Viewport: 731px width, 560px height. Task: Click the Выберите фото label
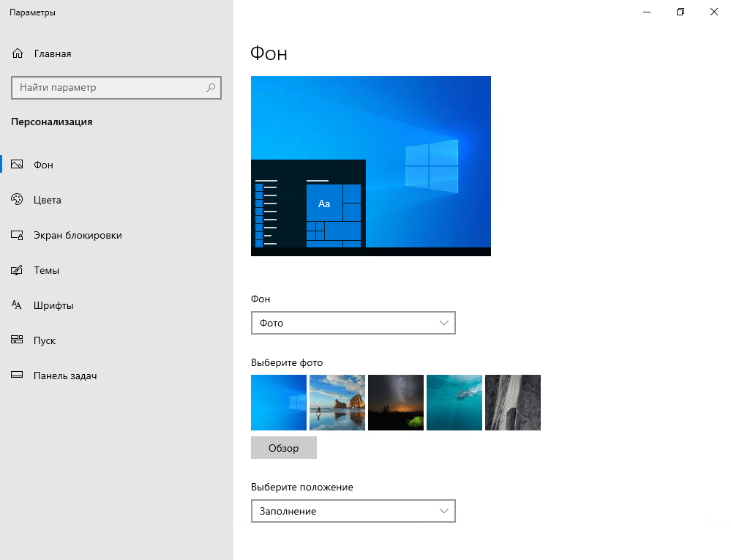287,363
